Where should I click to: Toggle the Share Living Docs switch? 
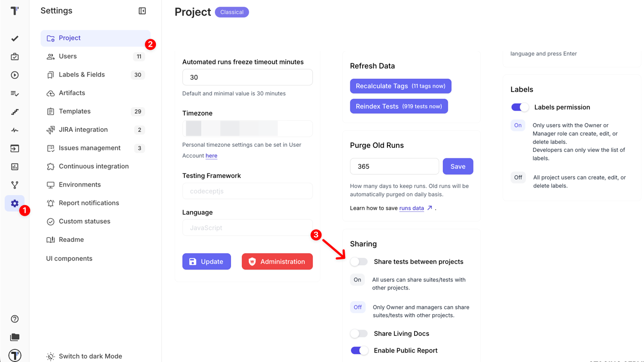(x=359, y=333)
